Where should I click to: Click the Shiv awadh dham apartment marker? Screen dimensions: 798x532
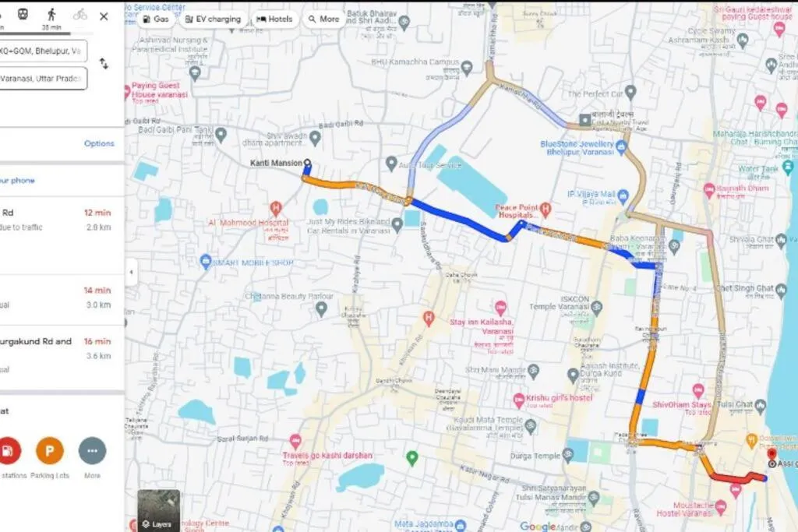pos(315,137)
